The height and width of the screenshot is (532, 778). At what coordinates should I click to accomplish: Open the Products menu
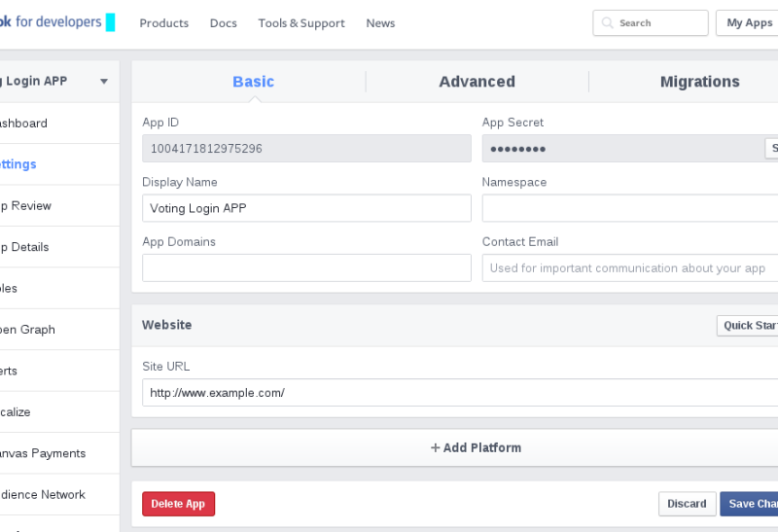coord(163,23)
